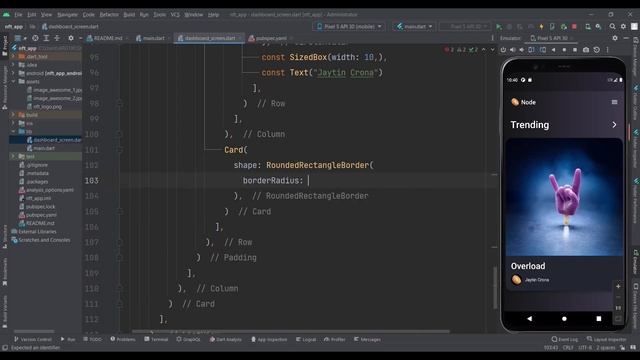Expand the build folder in tree
Image resolution: width=640 pixels, height=360 pixels.
click(x=13, y=115)
